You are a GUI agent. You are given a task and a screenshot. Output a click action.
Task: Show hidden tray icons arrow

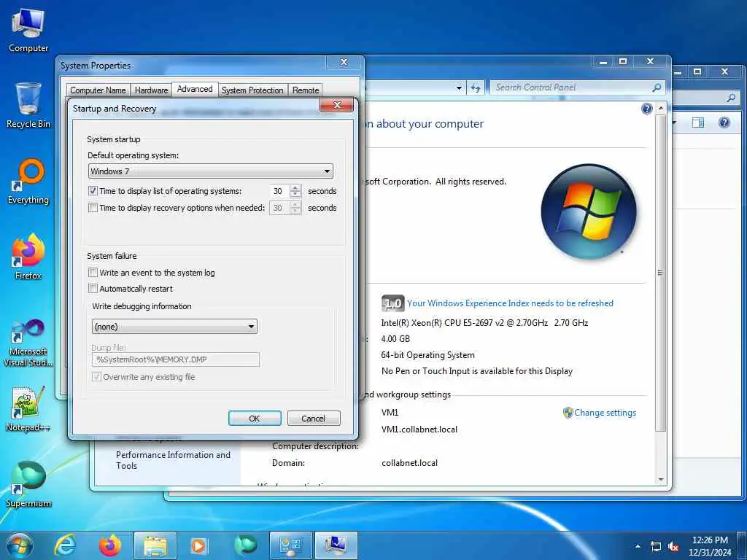point(638,546)
